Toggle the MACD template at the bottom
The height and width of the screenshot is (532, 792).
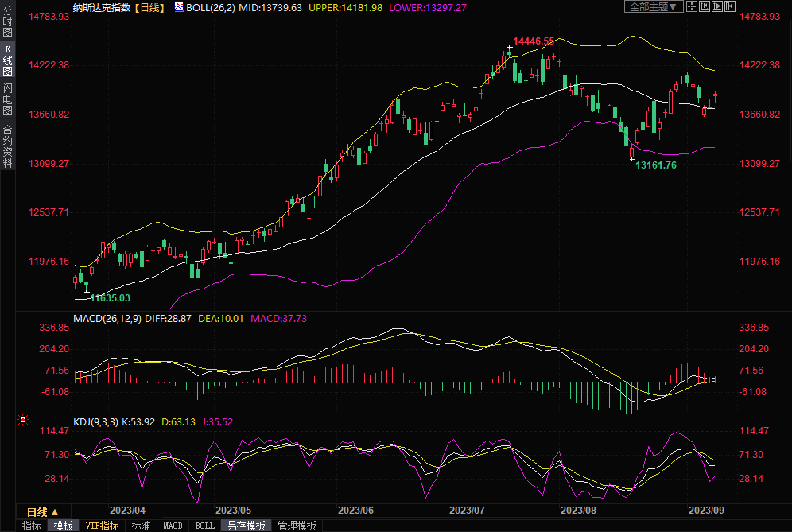[173, 526]
